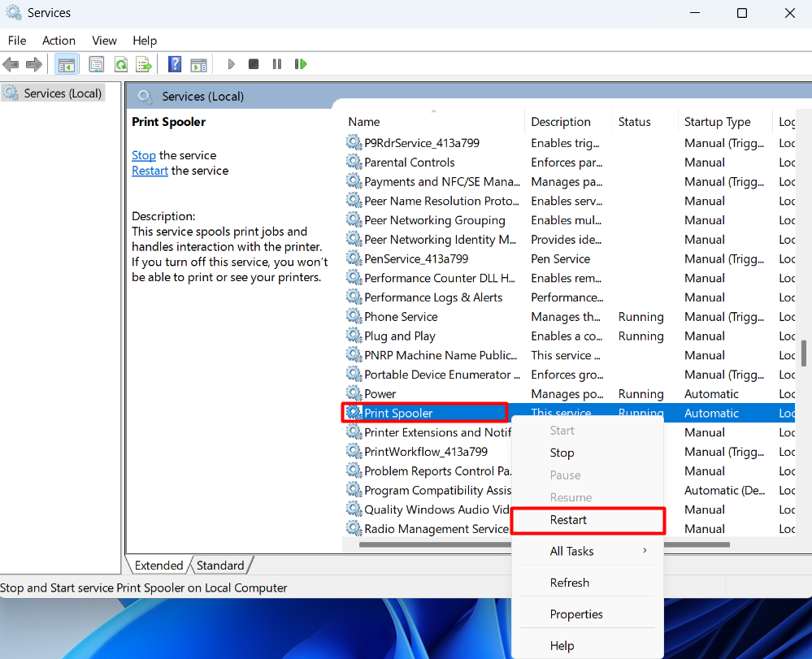Click gear icon beside PrintWorkflow_413a799
This screenshot has height=659, width=812.
click(x=354, y=452)
